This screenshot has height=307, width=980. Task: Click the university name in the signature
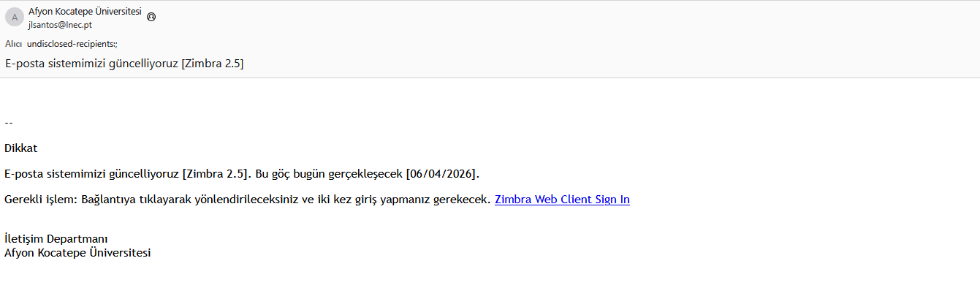point(77,253)
